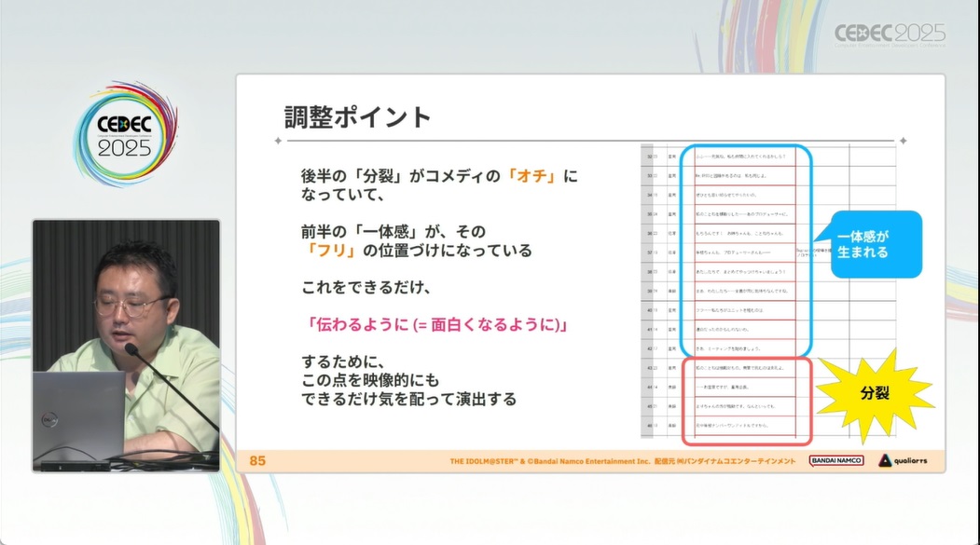Viewport: 980px width, 545px height.
Task: Click the blue 一体感が生まれる callout bubble
Action: (868, 244)
